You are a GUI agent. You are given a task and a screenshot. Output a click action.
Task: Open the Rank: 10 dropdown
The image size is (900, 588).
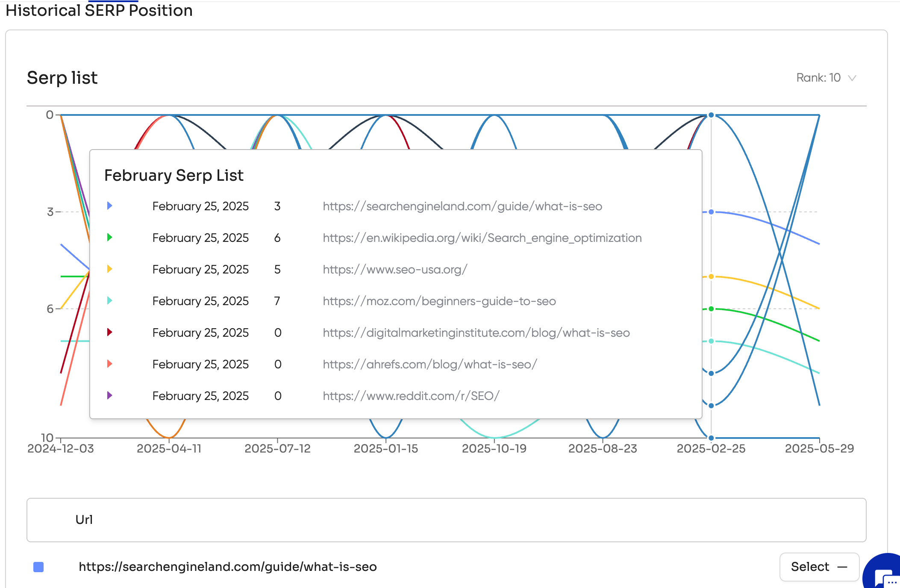point(818,78)
